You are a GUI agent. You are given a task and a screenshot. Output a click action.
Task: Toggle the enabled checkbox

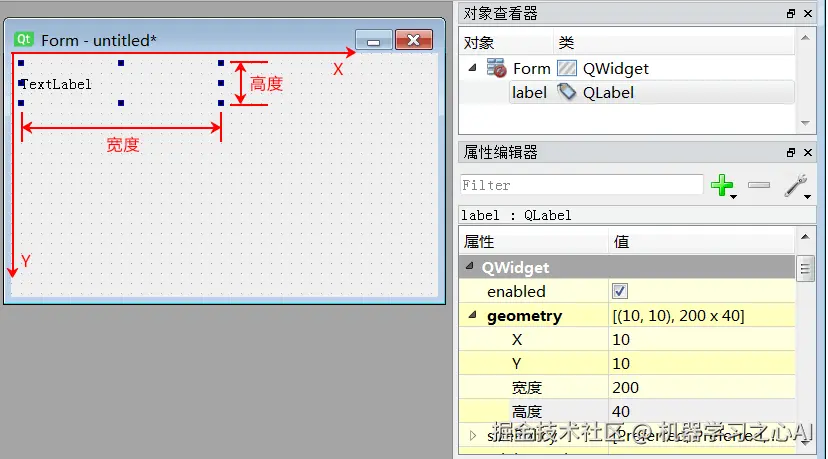coord(619,291)
